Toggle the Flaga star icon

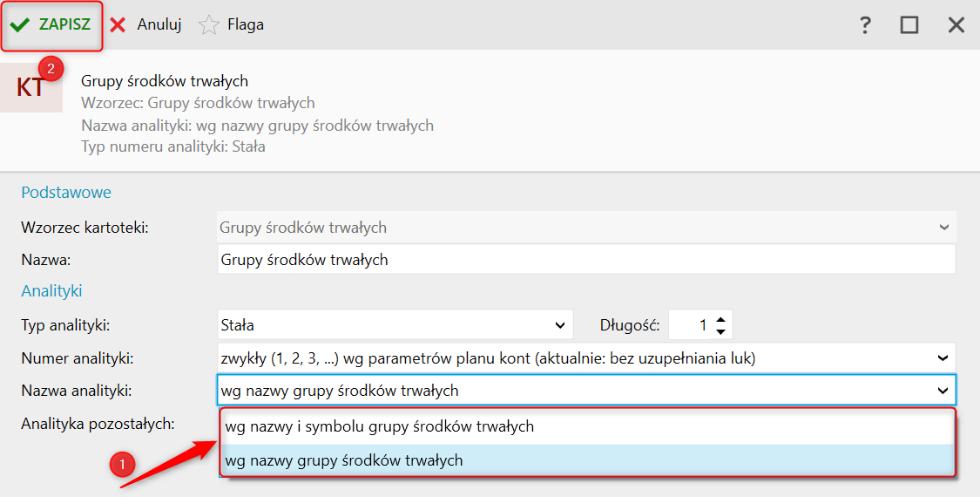click(x=209, y=25)
